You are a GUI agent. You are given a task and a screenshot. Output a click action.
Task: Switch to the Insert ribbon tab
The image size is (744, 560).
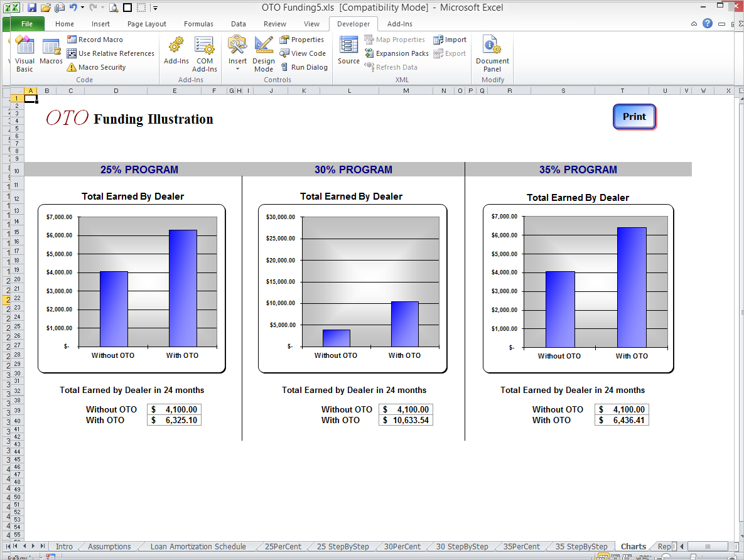[x=100, y=24]
